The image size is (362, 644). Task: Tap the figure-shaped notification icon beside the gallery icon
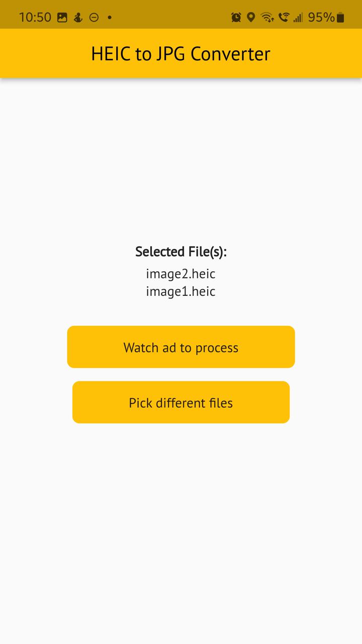pos(78,18)
